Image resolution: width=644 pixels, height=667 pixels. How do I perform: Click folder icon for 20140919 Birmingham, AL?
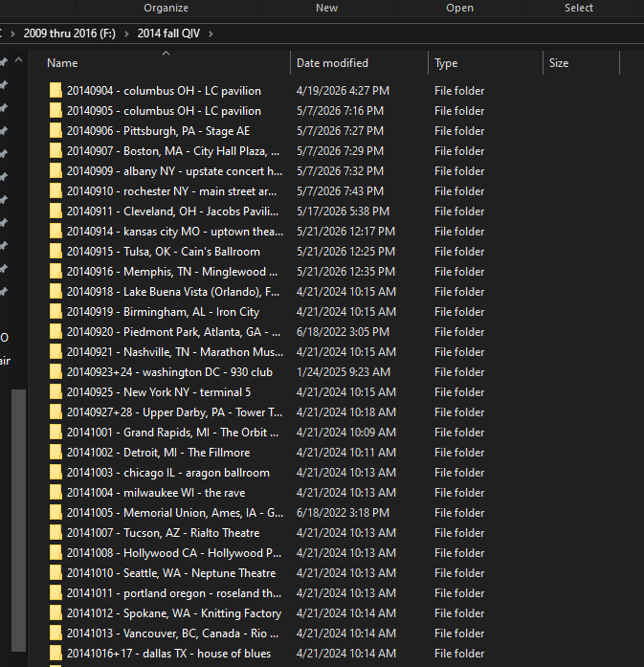pos(56,312)
